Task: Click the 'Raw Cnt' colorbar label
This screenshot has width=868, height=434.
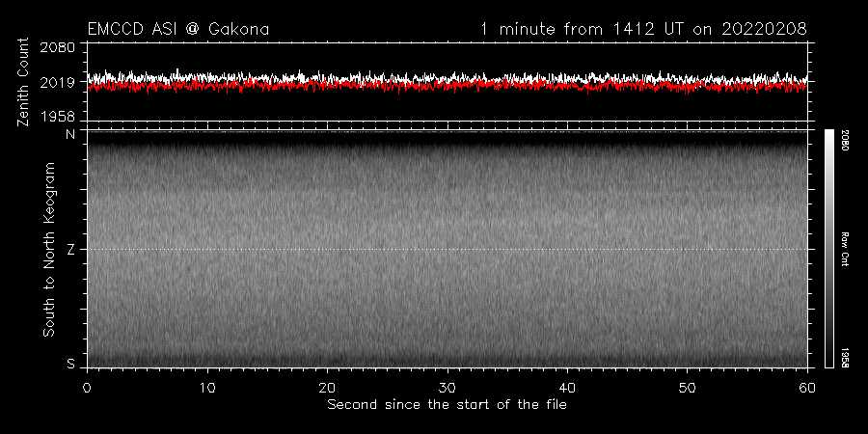Action: click(x=845, y=249)
